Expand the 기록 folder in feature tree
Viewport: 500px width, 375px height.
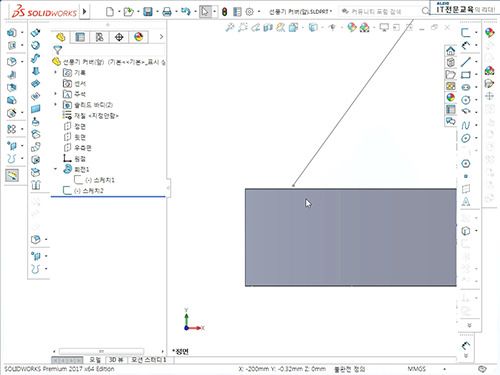(56, 72)
